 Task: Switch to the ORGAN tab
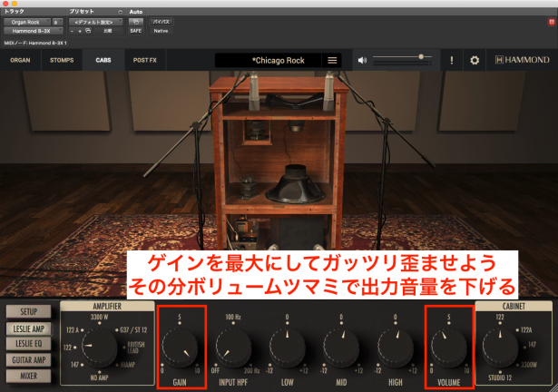point(20,61)
